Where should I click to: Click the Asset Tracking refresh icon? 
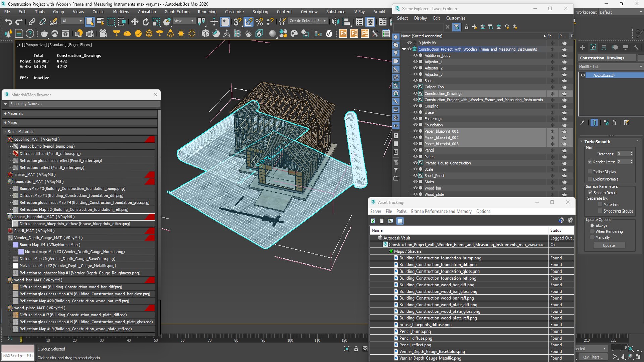tap(373, 221)
